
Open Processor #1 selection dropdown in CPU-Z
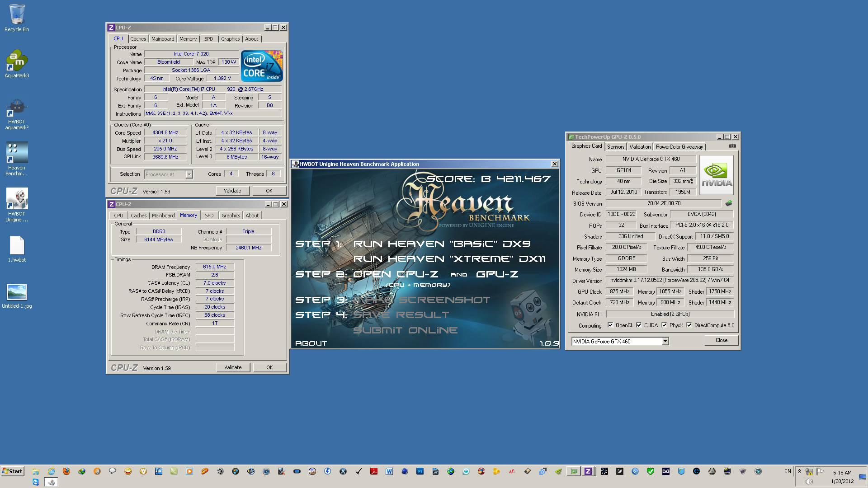click(x=169, y=174)
